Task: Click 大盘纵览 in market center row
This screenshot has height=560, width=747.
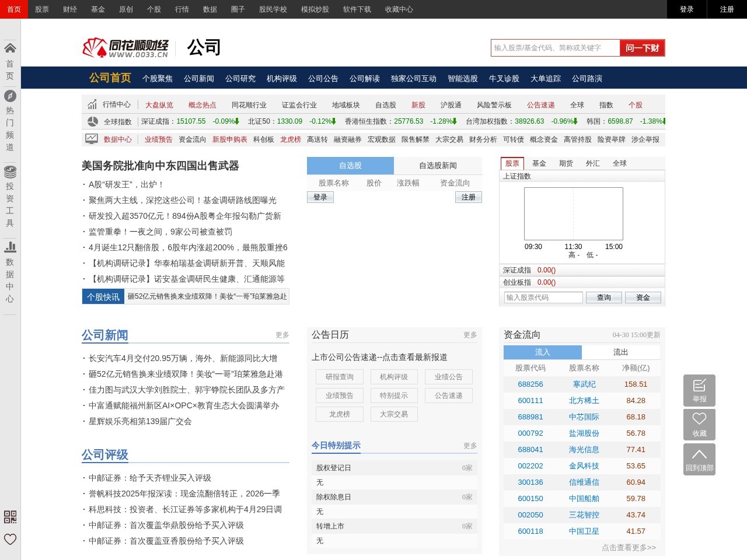Action: tap(159, 105)
